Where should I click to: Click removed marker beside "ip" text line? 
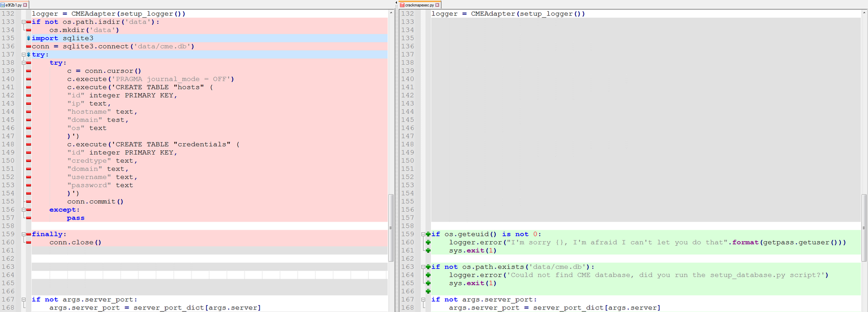coord(29,104)
